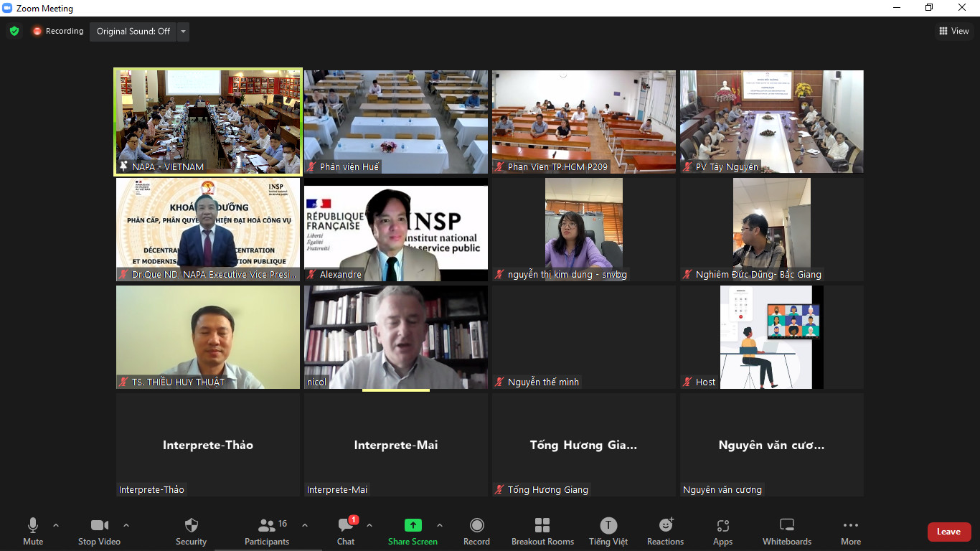
Task: Select the Phan Vien TP.HCM P209 tile
Action: tap(584, 121)
